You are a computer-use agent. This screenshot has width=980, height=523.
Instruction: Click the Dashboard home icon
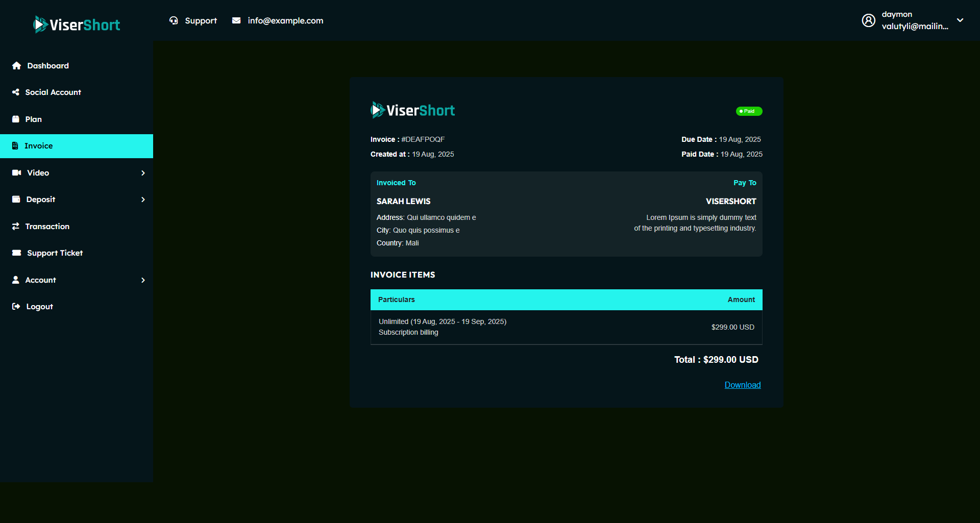[x=16, y=66]
